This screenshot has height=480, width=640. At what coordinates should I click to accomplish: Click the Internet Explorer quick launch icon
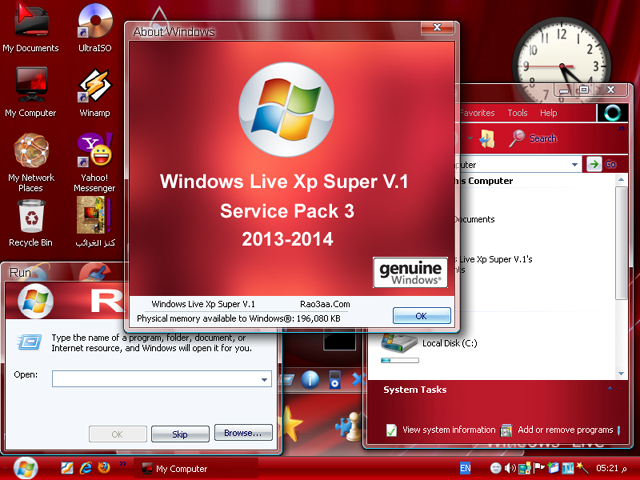point(85,468)
